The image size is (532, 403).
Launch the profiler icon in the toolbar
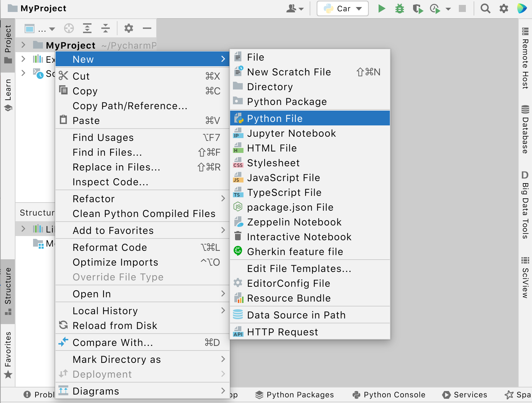coord(435,8)
